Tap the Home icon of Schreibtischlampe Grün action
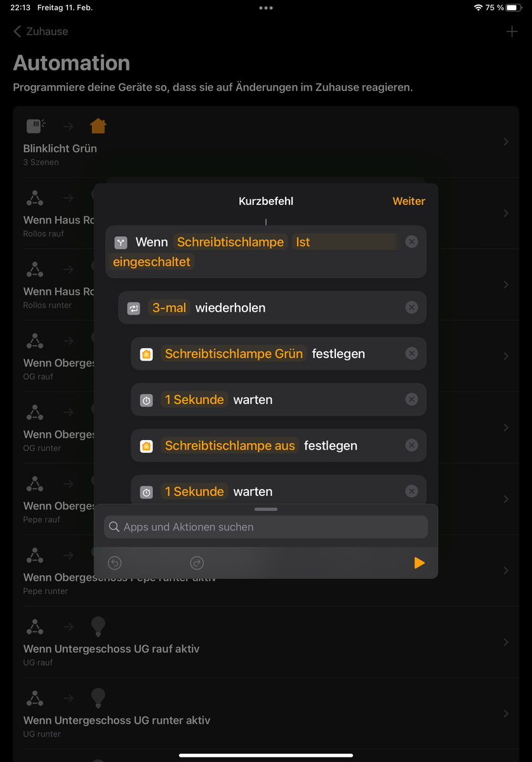 [x=147, y=354]
